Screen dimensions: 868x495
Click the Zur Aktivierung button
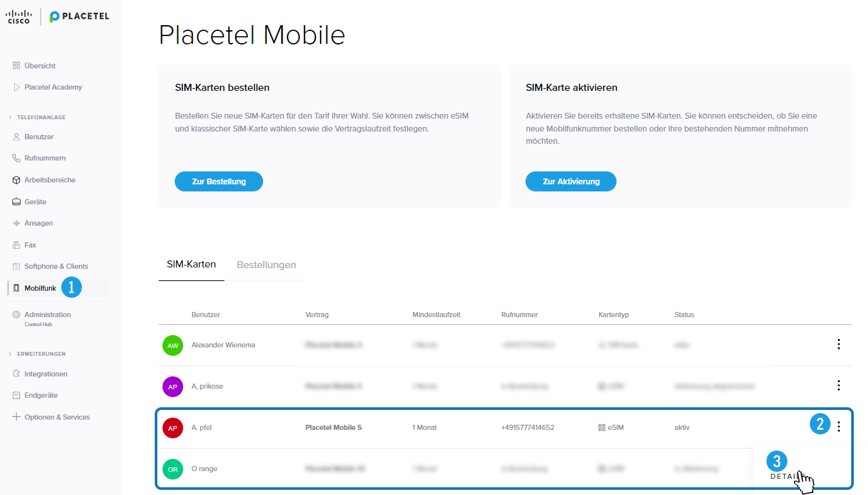(x=571, y=182)
